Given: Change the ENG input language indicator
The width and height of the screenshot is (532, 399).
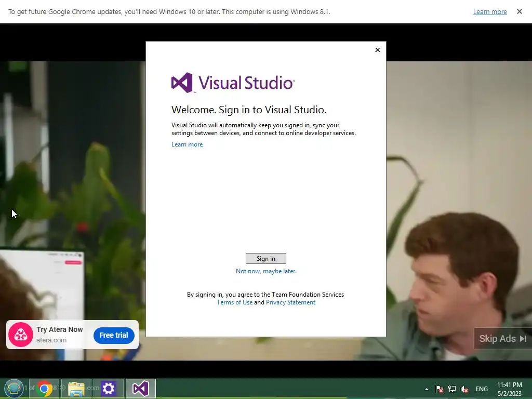Looking at the screenshot, I should click(x=482, y=389).
